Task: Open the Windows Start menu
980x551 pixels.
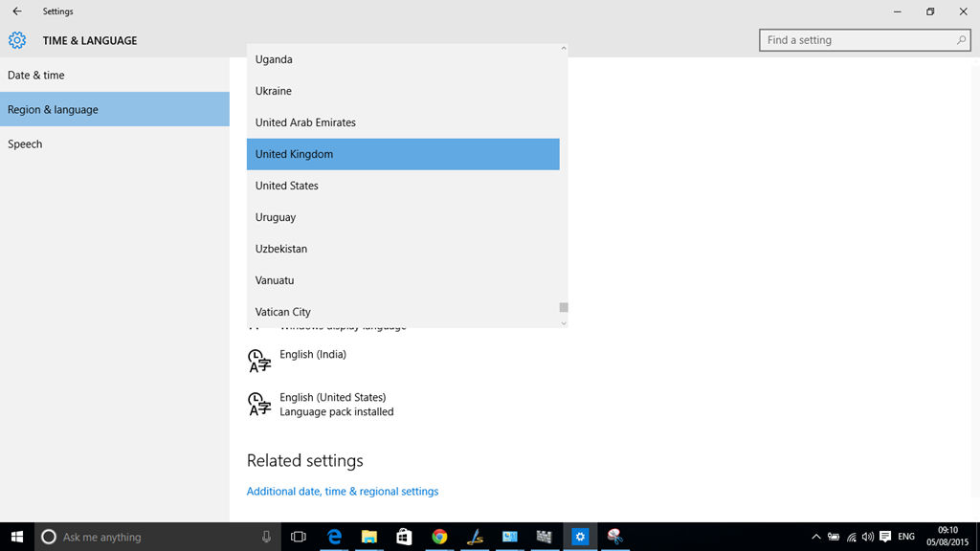Action: click(17, 537)
